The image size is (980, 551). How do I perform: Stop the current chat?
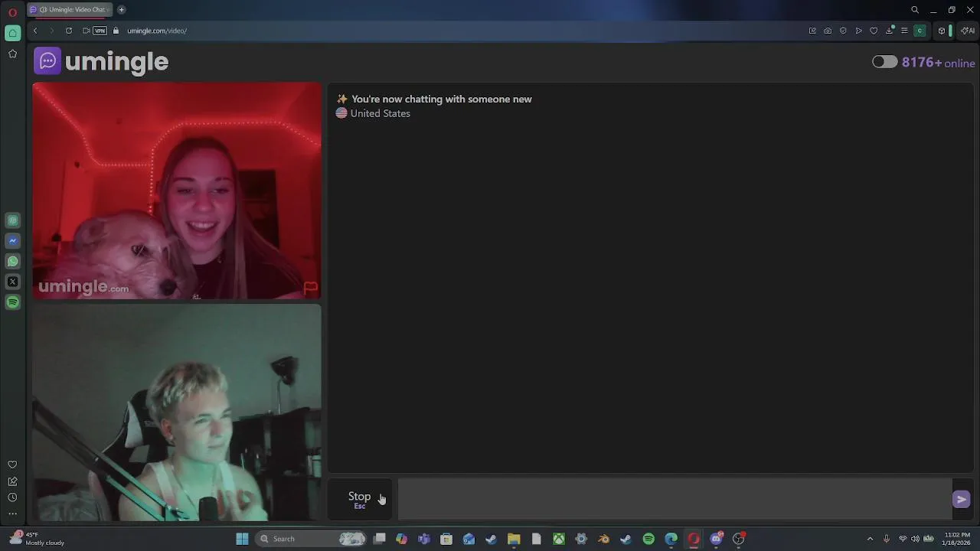360,499
